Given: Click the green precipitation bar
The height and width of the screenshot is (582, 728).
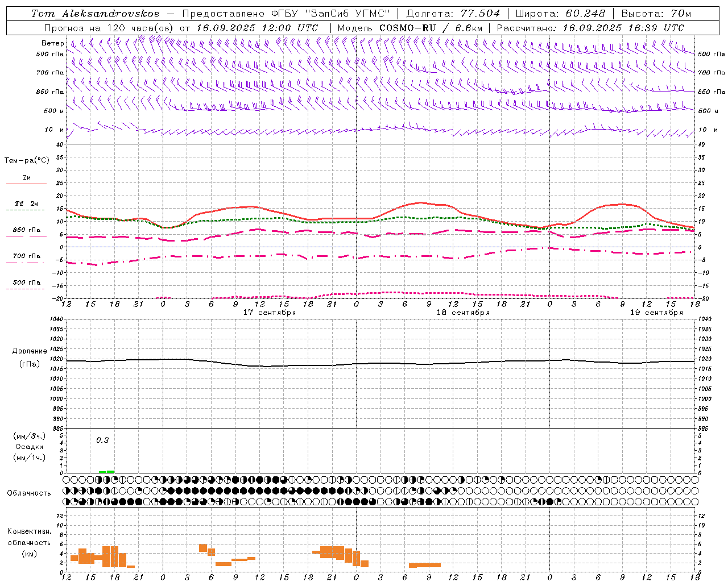Looking at the screenshot, I should pos(106,472).
